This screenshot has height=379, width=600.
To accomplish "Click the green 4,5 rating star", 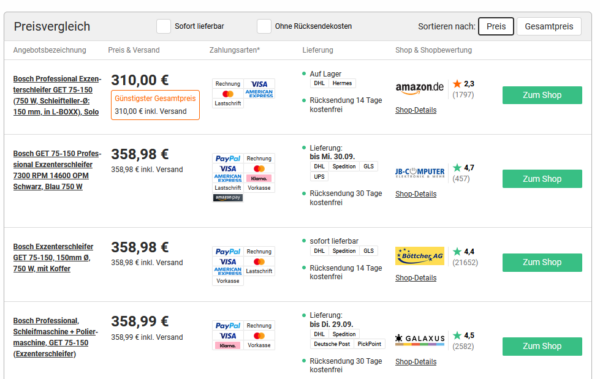I will [x=457, y=335].
